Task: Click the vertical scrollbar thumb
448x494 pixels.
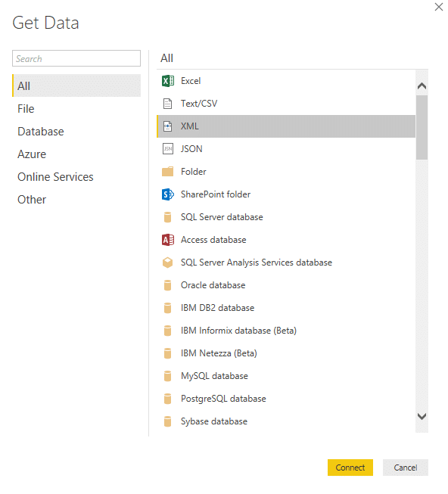Action: [x=422, y=128]
